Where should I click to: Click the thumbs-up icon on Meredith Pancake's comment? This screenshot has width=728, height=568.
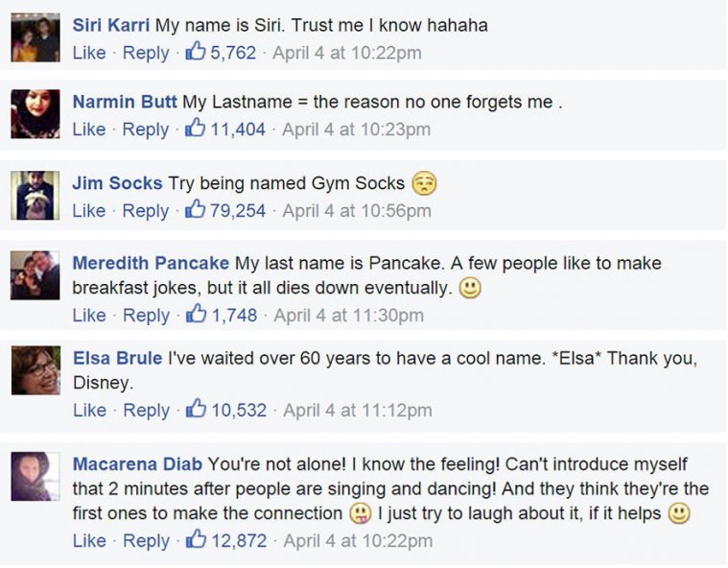(196, 314)
